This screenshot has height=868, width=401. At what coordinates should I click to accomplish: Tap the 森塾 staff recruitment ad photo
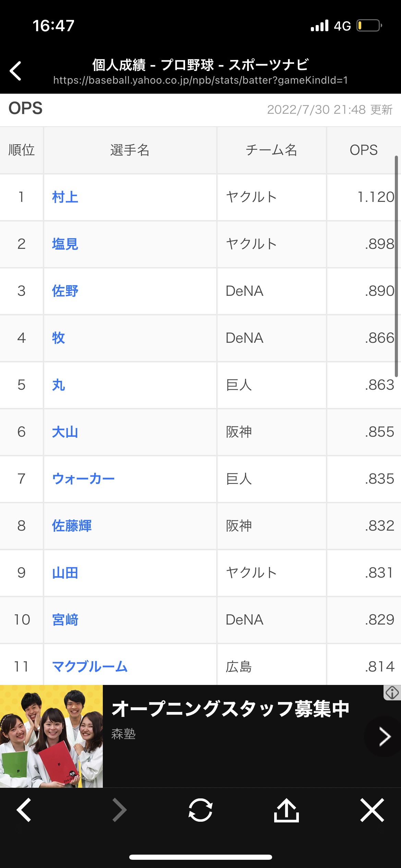(x=51, y=736)
